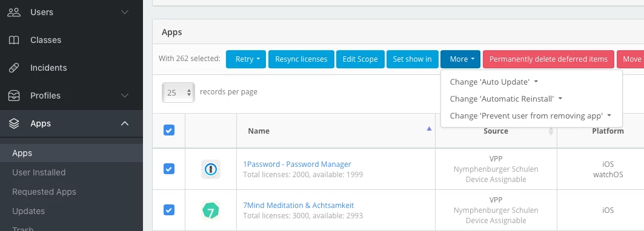
Task: Sort by Name column arrow
Action: [429, 129]
